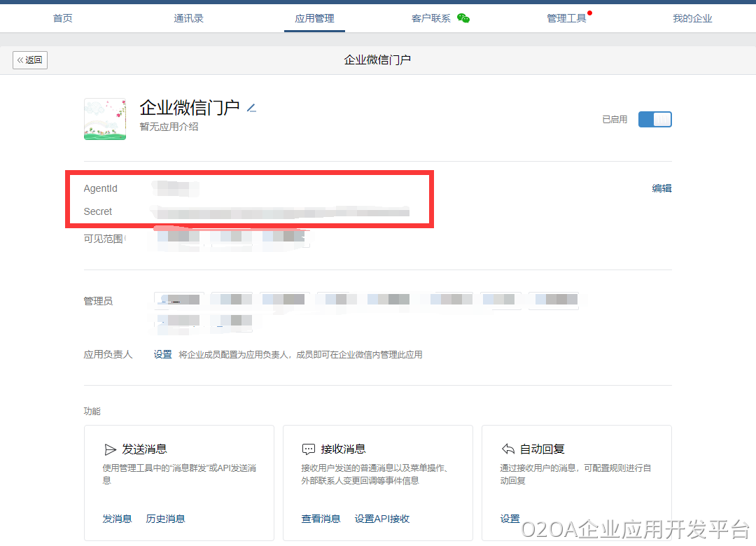Click the 自动回复 reply arrow icon
This screenshot has height=546, width=756.
tap(508, 449)
